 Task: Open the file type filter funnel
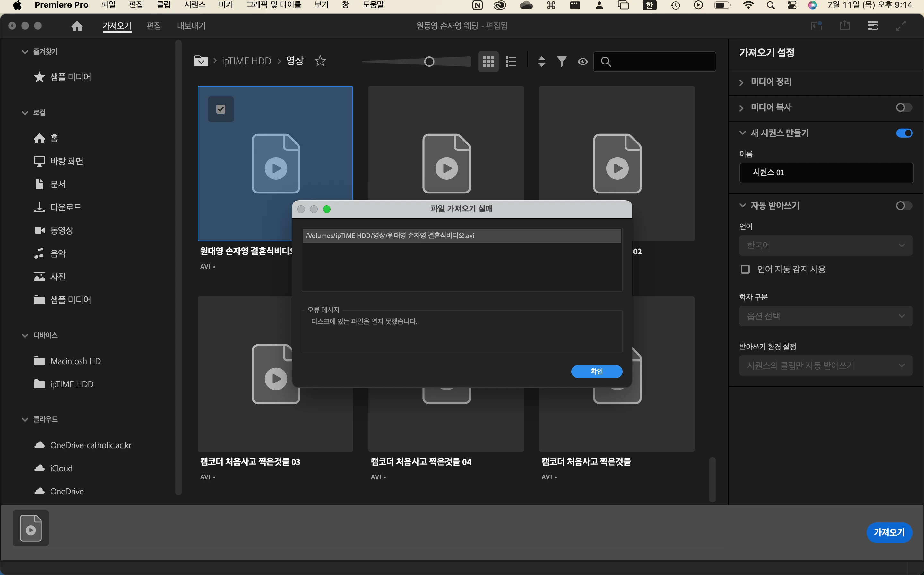(562, 61)
